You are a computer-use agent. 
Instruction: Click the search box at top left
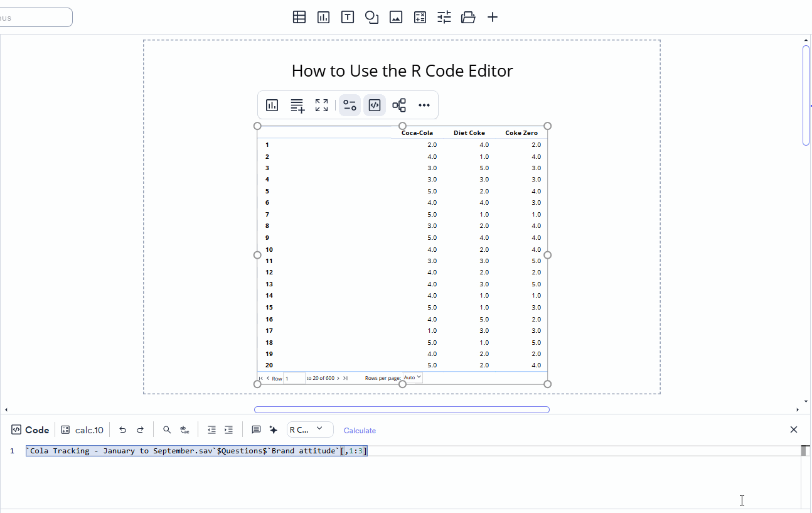click(x=36, y=18)
